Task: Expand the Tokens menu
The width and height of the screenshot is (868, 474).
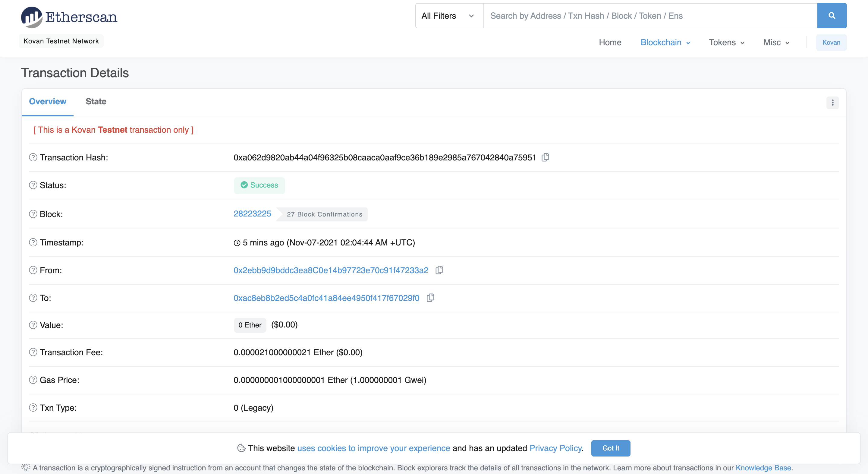Action: (x=726, y=43)
